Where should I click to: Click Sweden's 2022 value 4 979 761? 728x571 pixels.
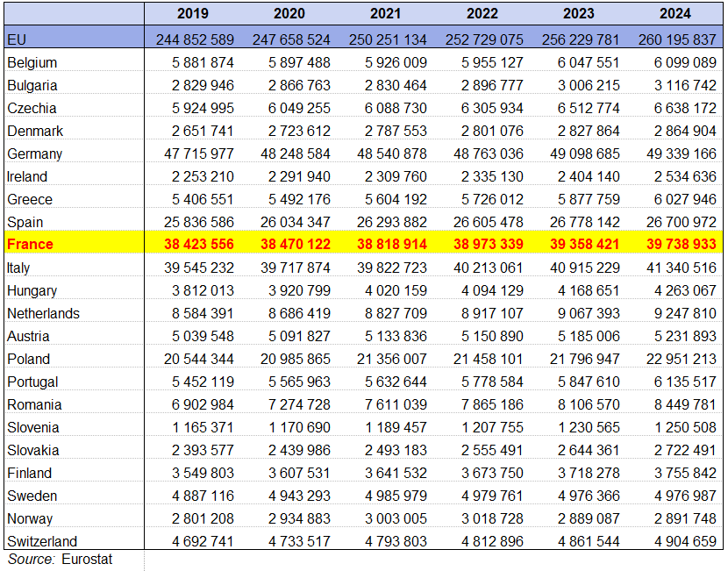487,496
